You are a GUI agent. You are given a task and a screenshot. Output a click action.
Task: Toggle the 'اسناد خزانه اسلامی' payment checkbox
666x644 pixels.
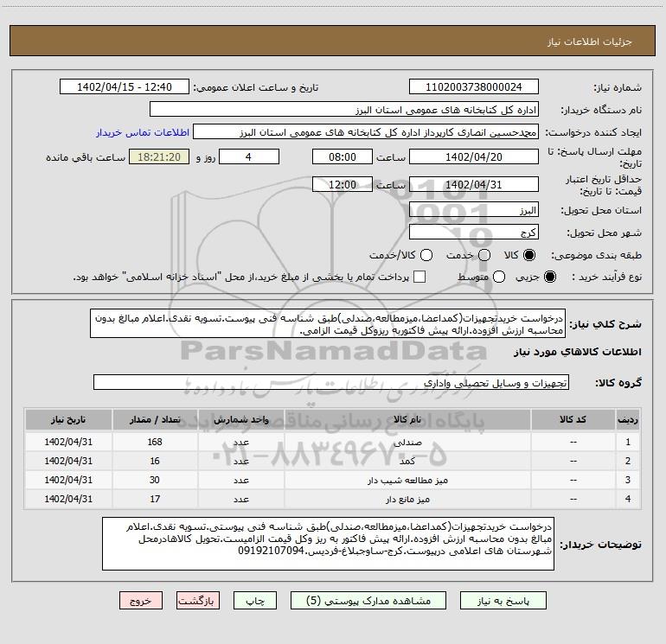coord(419,277)
